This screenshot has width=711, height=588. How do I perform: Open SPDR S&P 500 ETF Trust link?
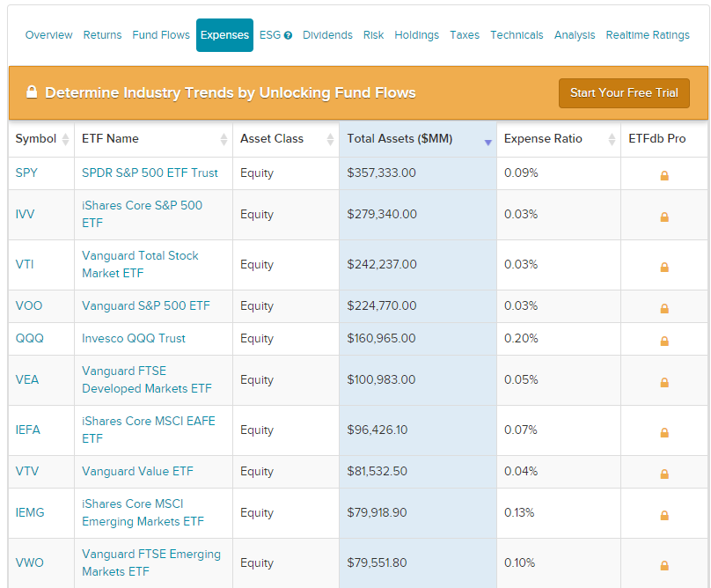coord(150,173)
